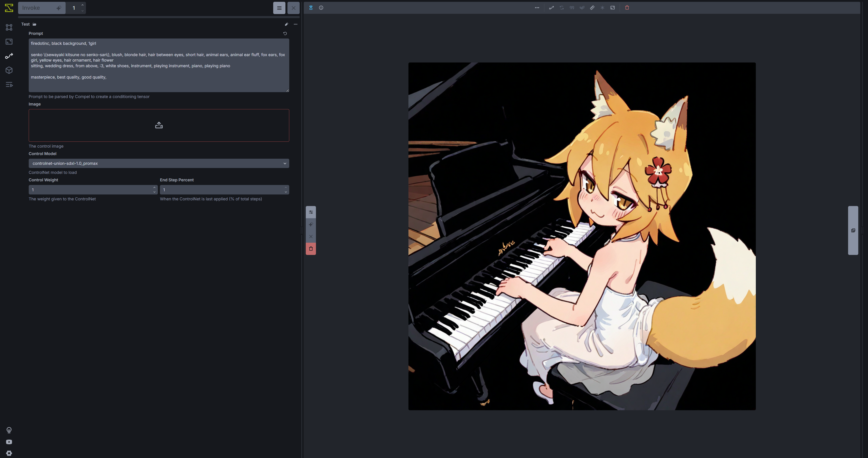Click the 'The control image' description text
The width and height of the screenshot is (868, 458).
tap(46, 146)
